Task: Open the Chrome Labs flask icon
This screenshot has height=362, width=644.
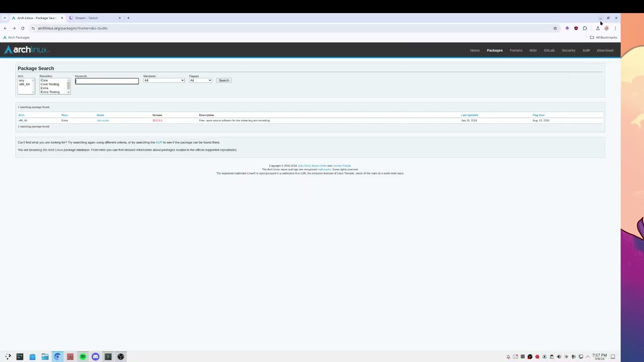Action: tap(598, 28)
